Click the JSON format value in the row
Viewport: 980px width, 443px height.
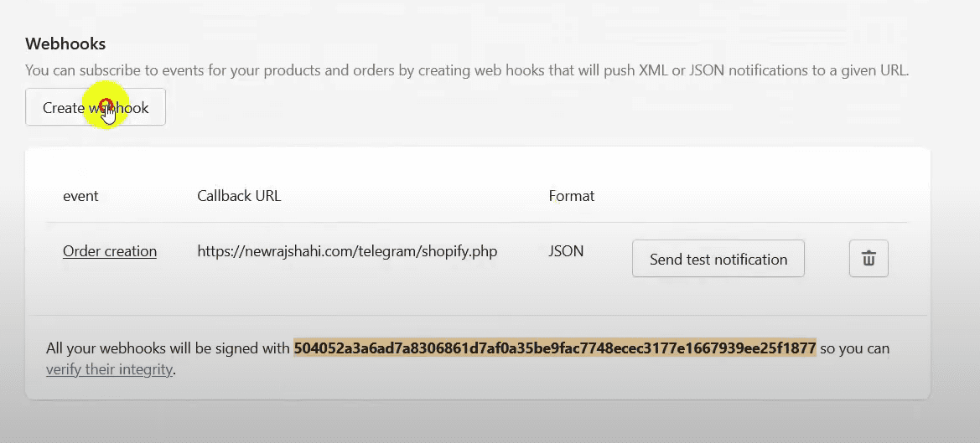[x=566, y=251]
